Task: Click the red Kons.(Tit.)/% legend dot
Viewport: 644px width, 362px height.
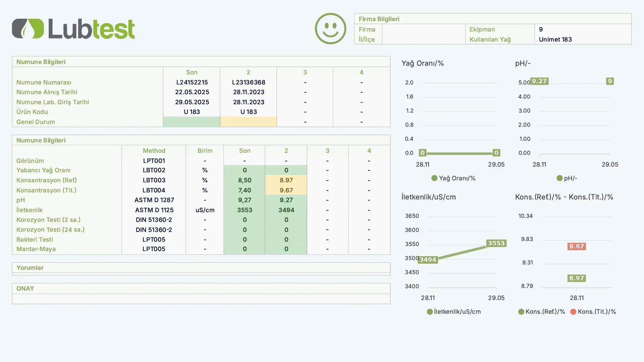Action: point(573,312)
